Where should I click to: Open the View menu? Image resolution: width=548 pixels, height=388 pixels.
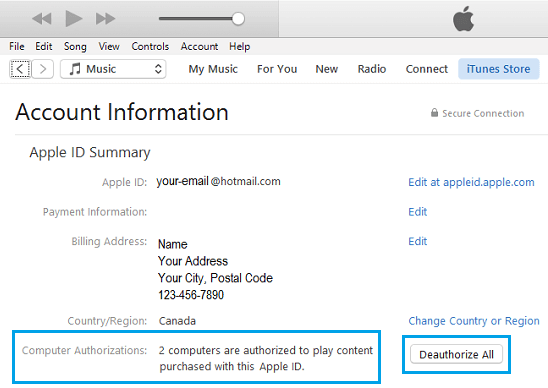click(109, 46)
